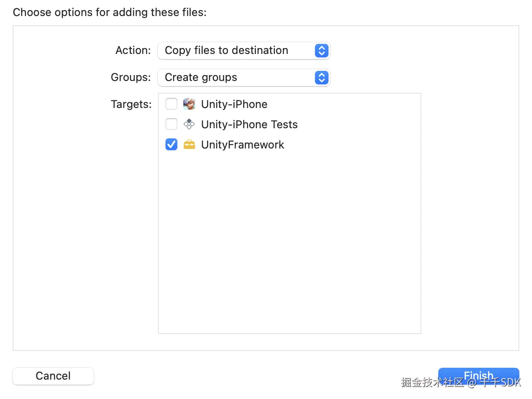
Task: Click the Unity-iPhone Tests diamond icon
Action: tap(189, 124)
